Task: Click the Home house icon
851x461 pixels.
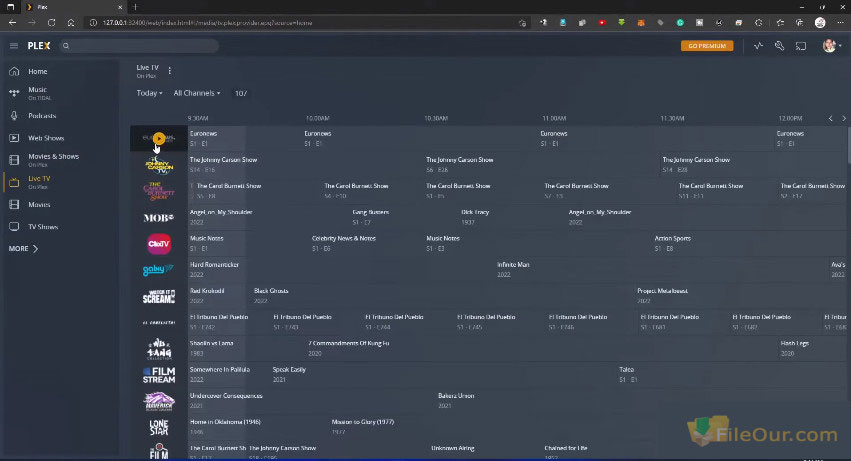Action: 14,72
